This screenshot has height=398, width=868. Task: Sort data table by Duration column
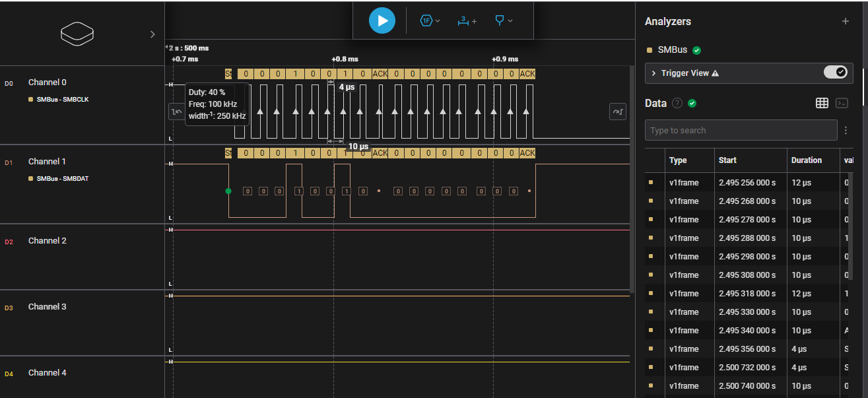813,160
